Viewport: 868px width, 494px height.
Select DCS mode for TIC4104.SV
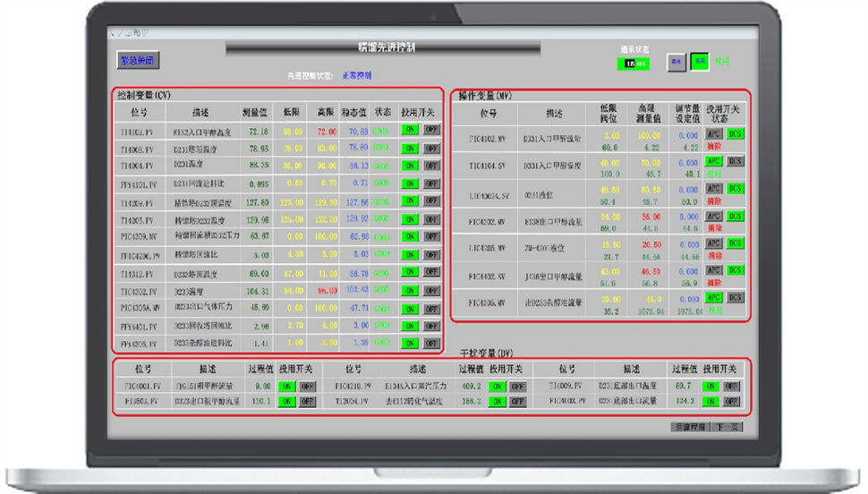(735, 161)
